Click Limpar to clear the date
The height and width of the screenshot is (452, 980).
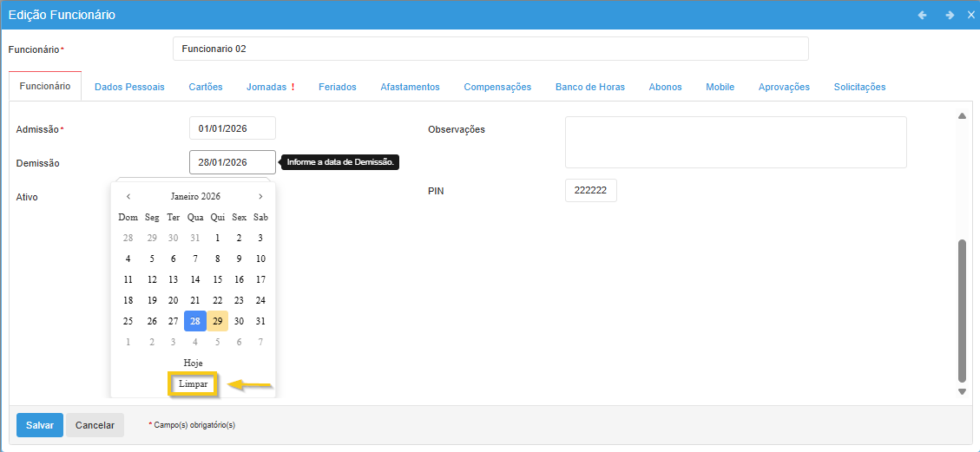193,383
